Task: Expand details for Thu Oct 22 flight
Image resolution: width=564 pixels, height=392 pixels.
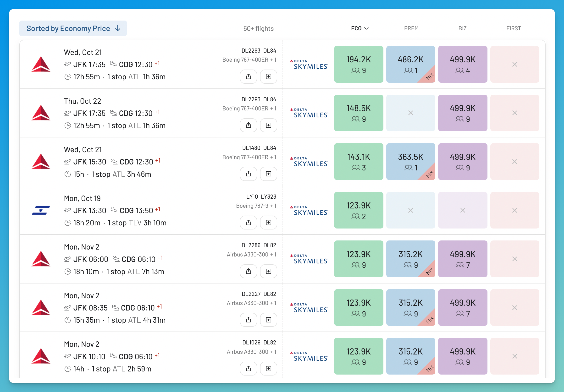Action: point(269,125)
